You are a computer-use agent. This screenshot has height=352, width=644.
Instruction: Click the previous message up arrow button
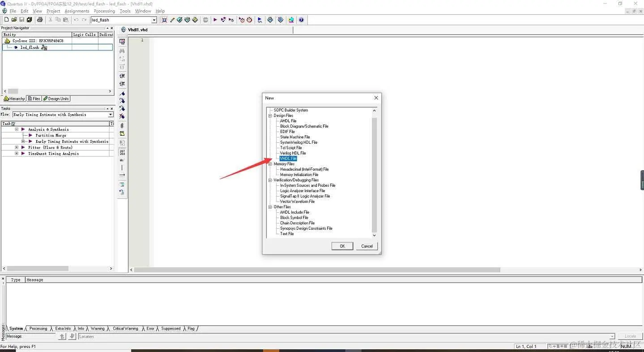click(62, 336)
